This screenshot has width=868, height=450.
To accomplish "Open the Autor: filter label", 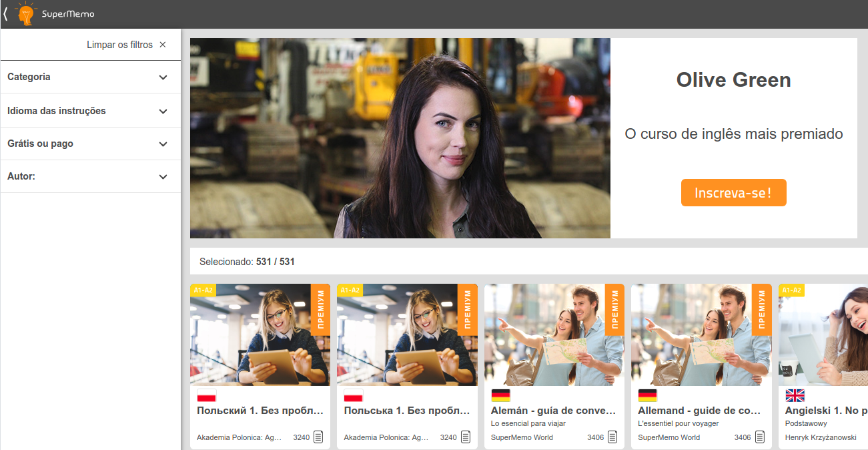I will [21, 176].
